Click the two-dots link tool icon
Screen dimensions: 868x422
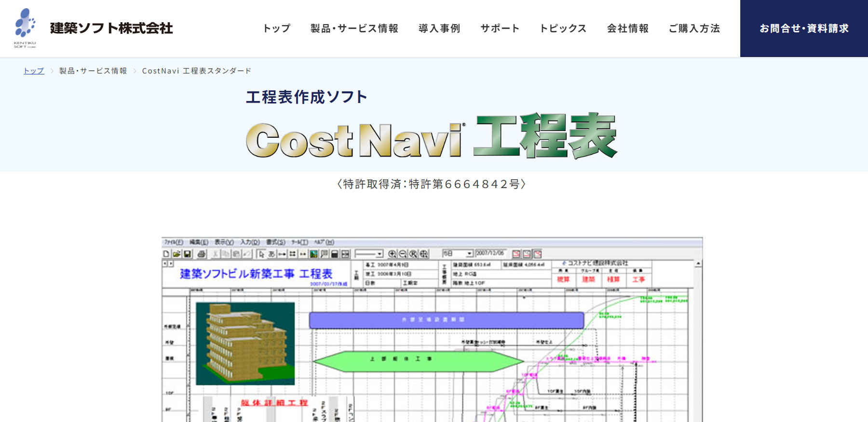point(303,254)
